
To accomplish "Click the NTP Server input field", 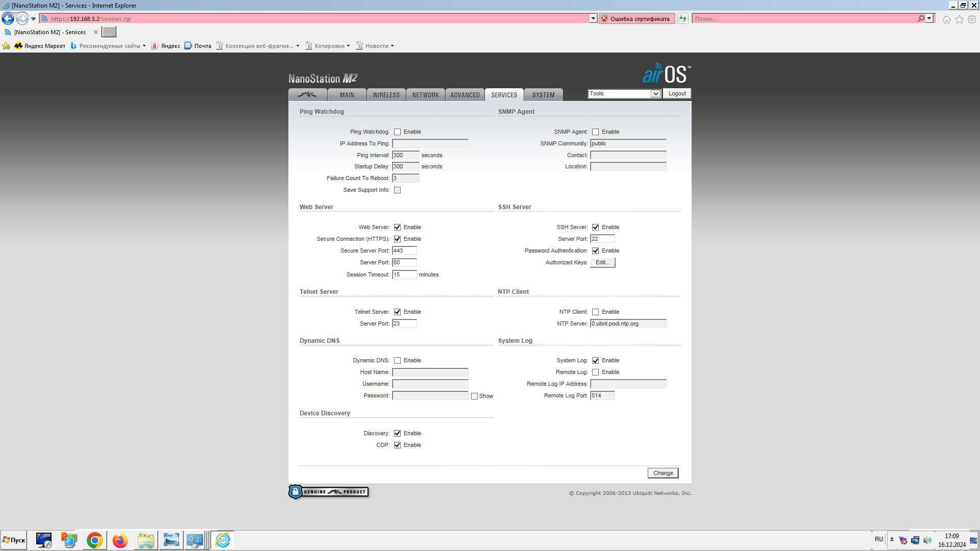I will (628, 323).
